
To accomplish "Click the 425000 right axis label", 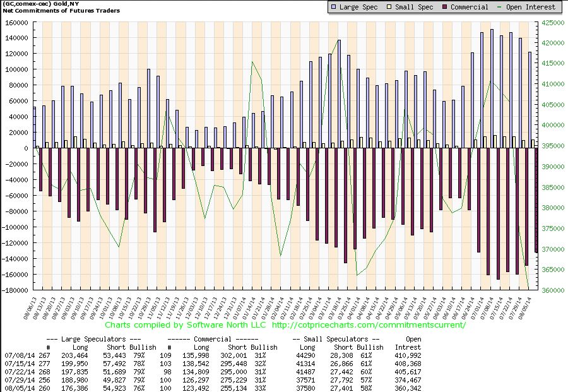I will pos(553,23).
